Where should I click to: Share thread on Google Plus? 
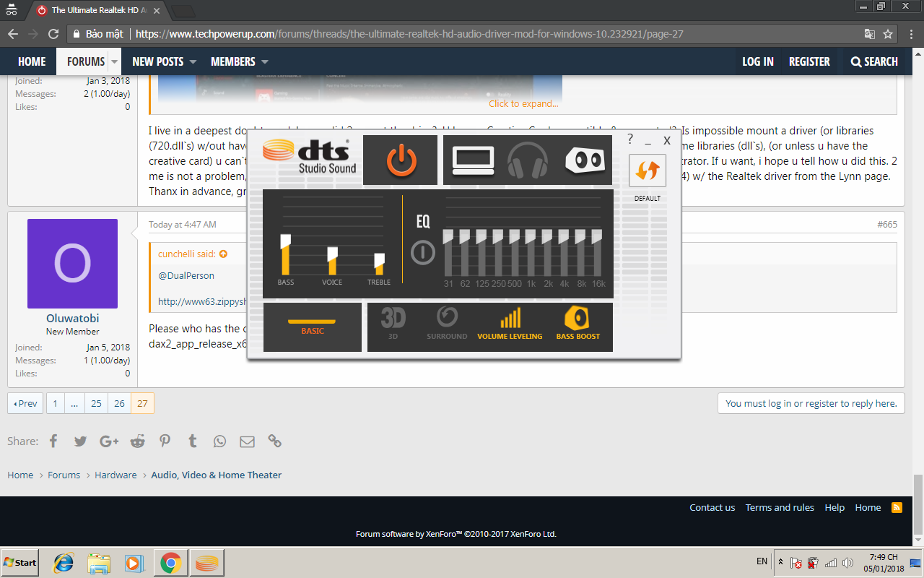[x=109, y=441]
